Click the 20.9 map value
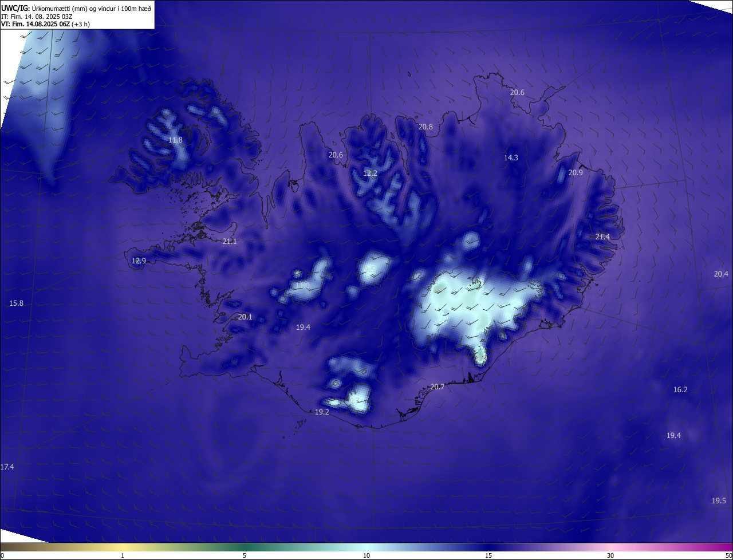The image size is (733, 560). [x=576, y=172]
